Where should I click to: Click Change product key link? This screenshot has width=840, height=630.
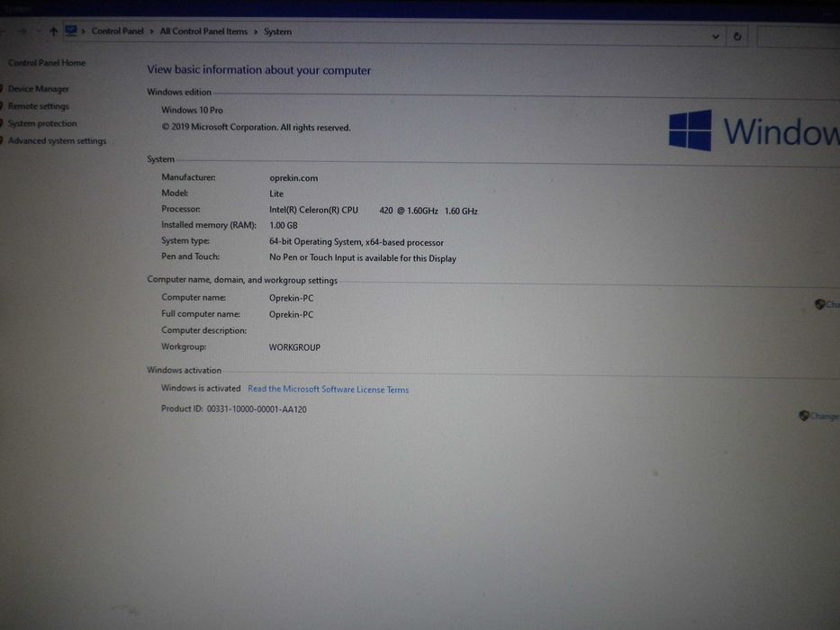pos(825,416)
